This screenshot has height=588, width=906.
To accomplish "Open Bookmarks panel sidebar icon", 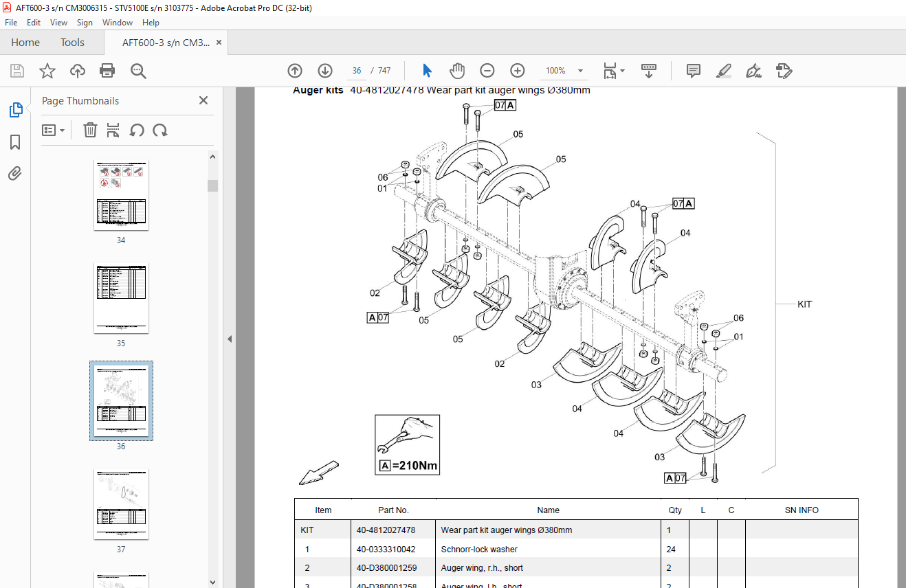I will click(15, 142).
